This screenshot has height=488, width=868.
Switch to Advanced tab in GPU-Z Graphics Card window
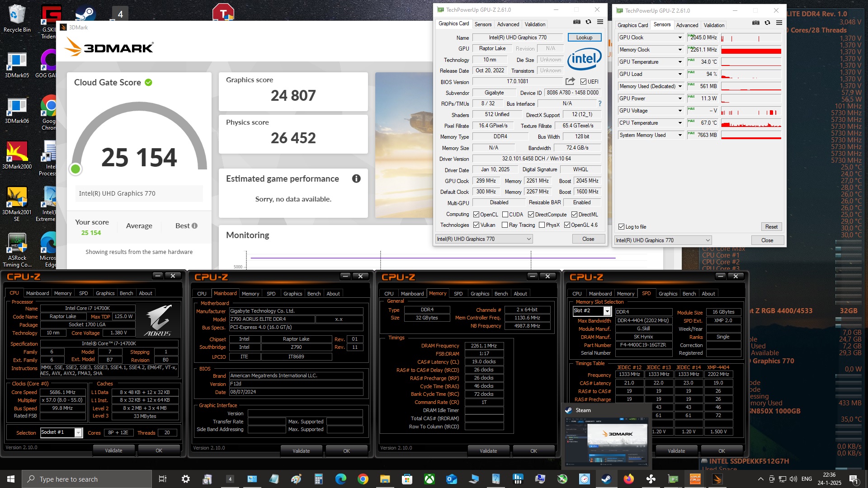pos(508,24)
